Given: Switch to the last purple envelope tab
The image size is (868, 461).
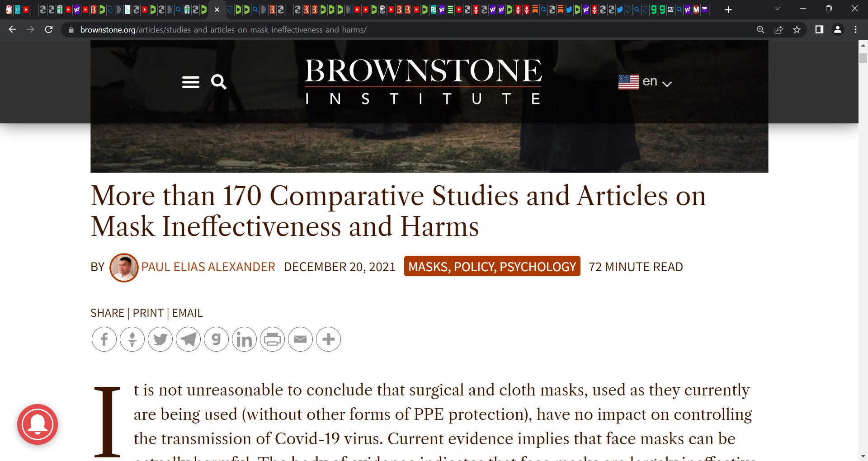Looking at the screenshot, I should tap(704, 9).
